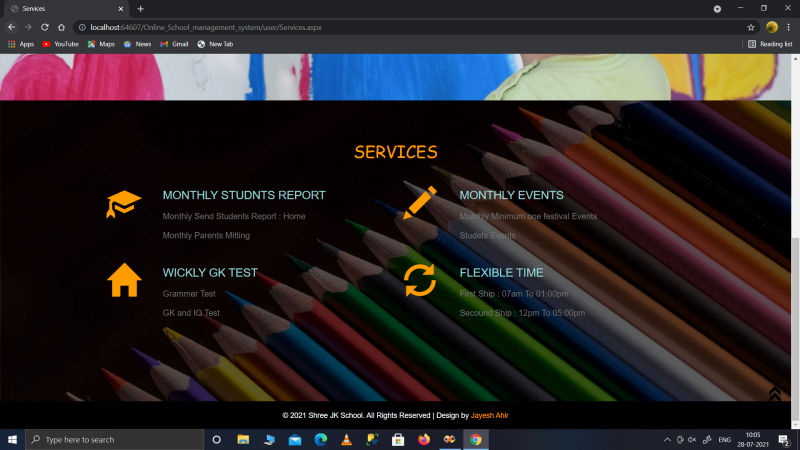
Task: Open Microsoft Edge from taskbar
Action: [320, 439]
